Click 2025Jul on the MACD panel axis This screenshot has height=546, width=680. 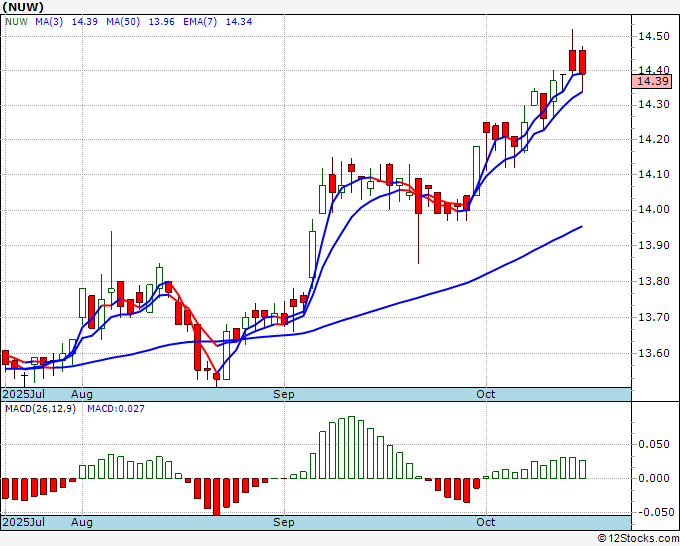click(x=23, y=522)
